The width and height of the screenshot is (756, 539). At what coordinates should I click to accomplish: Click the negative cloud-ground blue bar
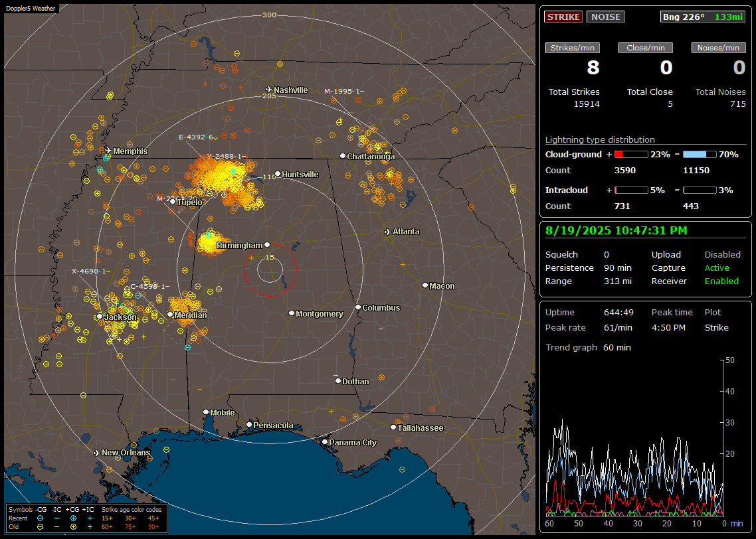[x=700, y=155]
